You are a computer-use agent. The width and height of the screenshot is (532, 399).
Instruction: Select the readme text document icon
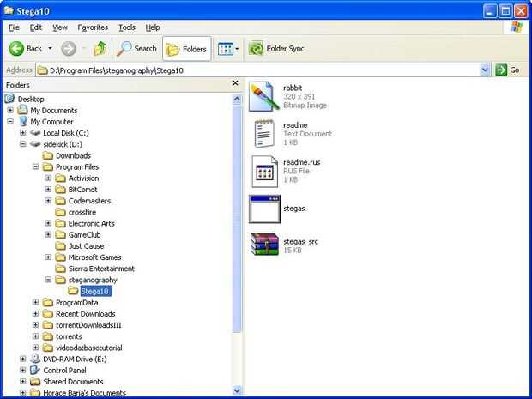(264, 133)
